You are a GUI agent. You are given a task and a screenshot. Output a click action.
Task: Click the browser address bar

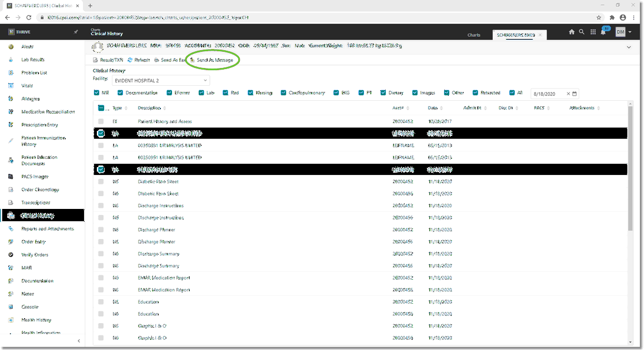click(x=316, y=17)
